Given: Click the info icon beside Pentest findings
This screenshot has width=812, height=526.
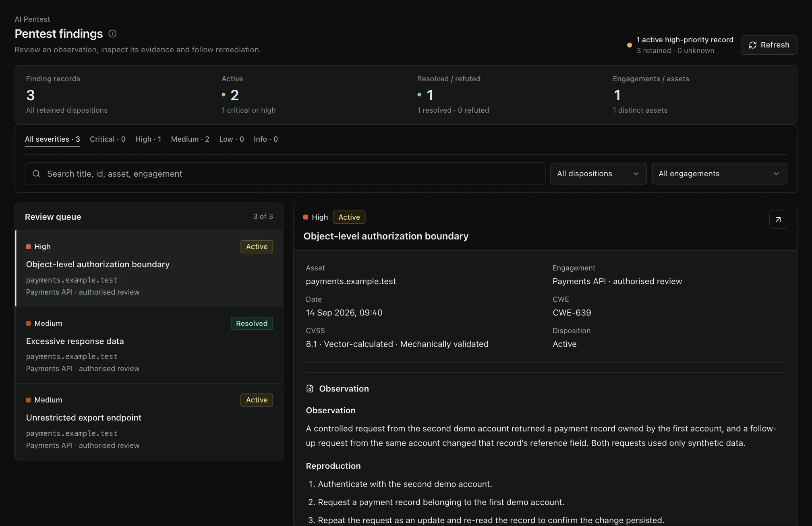Looking at the screenshot, I should (x=112, y=34).
